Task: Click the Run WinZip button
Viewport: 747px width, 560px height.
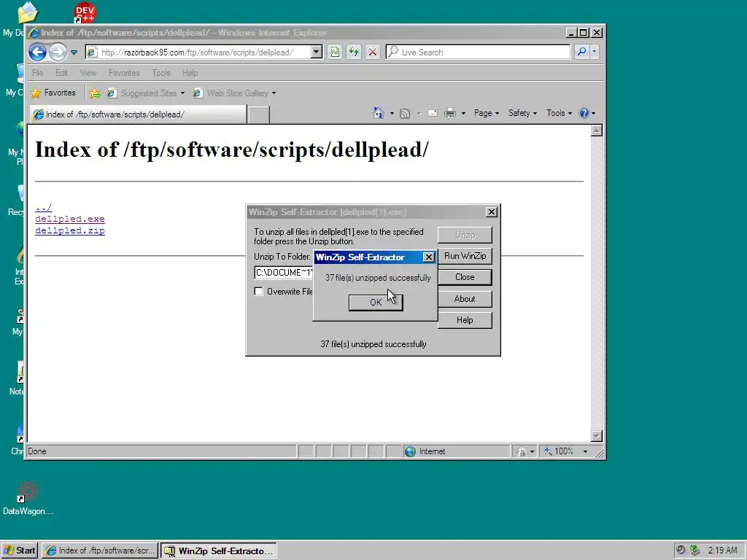Action: click(x=465, y=256)
